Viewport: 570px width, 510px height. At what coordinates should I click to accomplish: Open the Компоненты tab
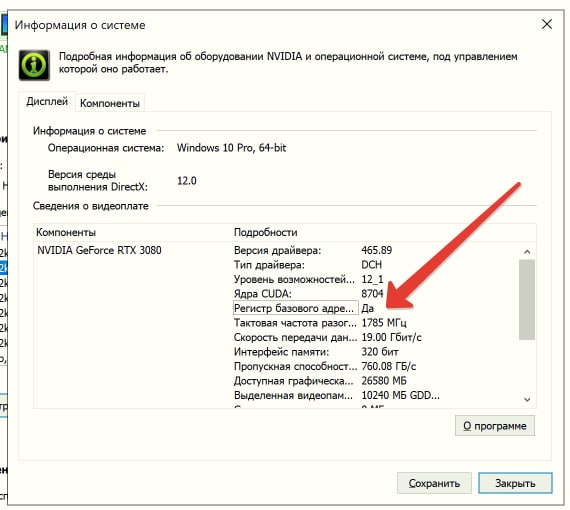pos(110,103)
